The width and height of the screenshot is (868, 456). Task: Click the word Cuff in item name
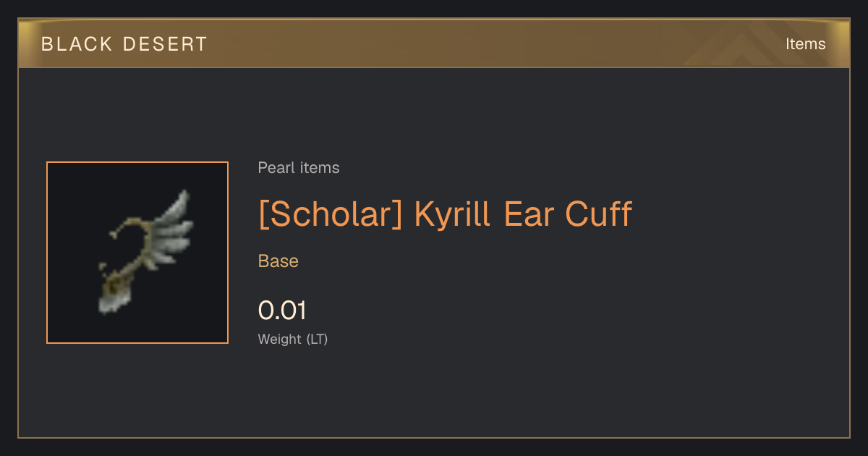(x=598, y=214)
